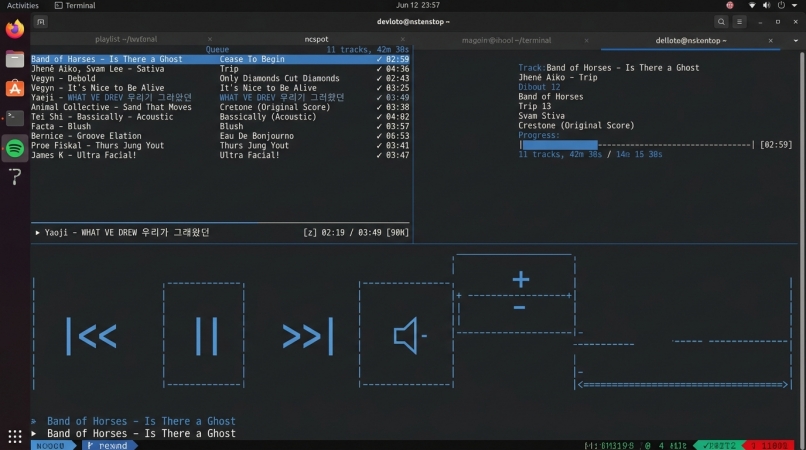The height and width of the screenshot is (450, 806).
Task: Click the sound indicator in top bar
Action: point(766,5)
